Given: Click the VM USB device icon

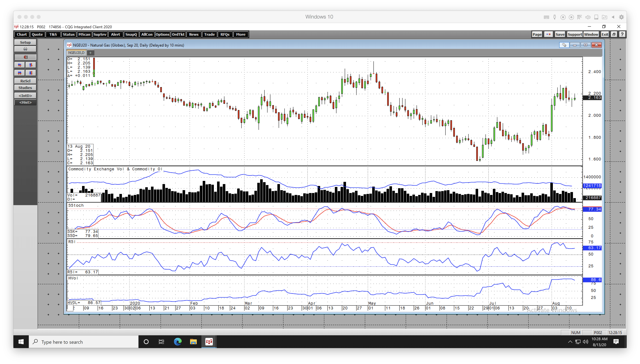Looking at the screenshot, I should click(x=554, y=17).
